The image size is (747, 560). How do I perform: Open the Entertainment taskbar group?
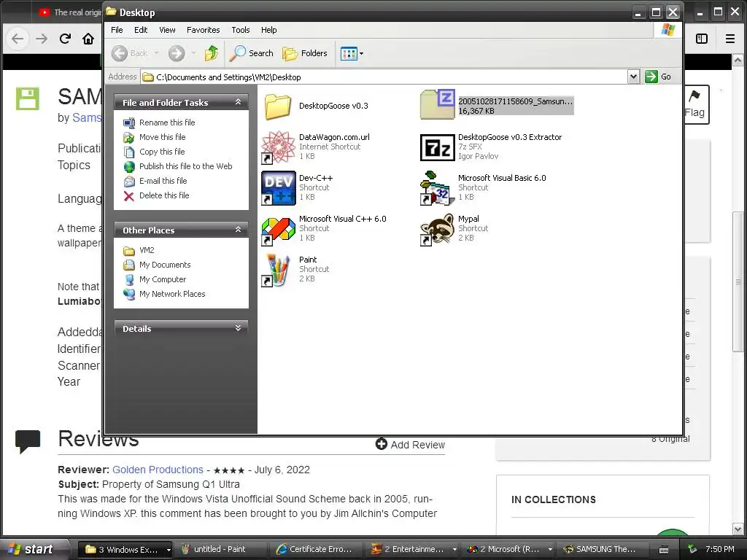(413, 549)
